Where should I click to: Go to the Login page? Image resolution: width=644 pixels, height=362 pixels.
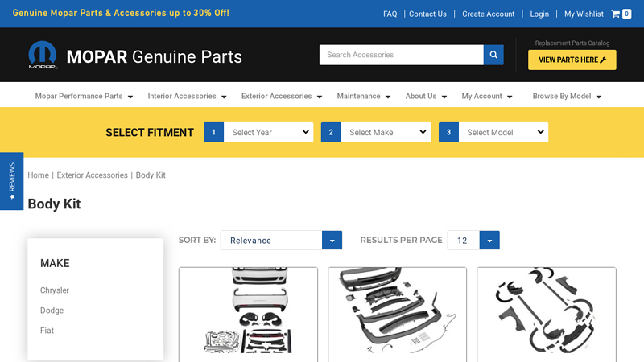pyautogui.click(x=539, y=14)
